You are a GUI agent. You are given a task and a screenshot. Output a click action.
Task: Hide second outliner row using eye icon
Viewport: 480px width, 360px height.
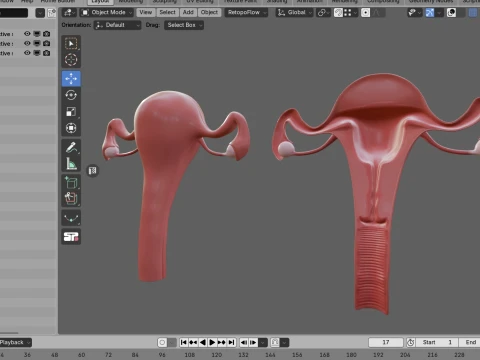pos(27,43)
